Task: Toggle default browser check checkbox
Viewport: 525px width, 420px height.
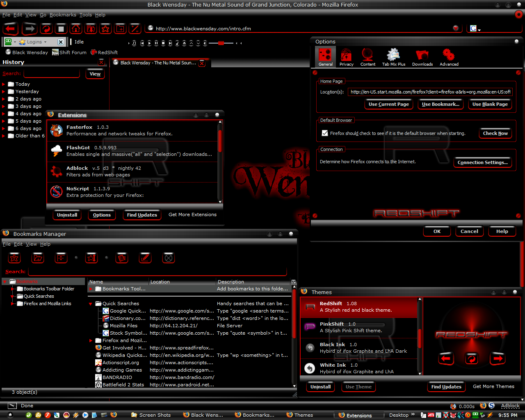Action: (325, 133)
